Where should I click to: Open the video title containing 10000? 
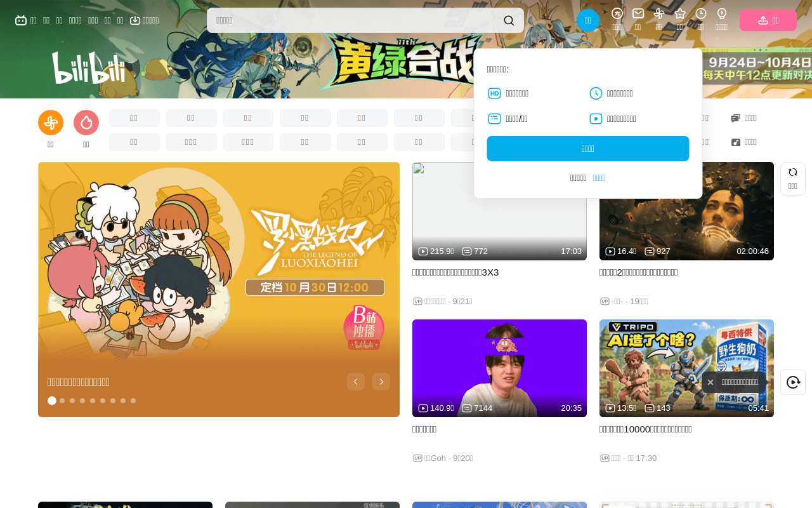(645, 429)
